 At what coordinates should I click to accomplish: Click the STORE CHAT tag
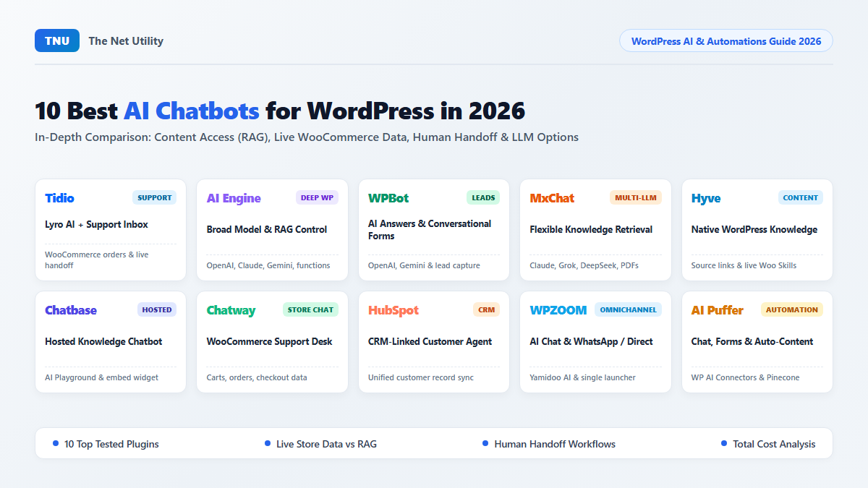pyautogui.click(x=310, y=309)
